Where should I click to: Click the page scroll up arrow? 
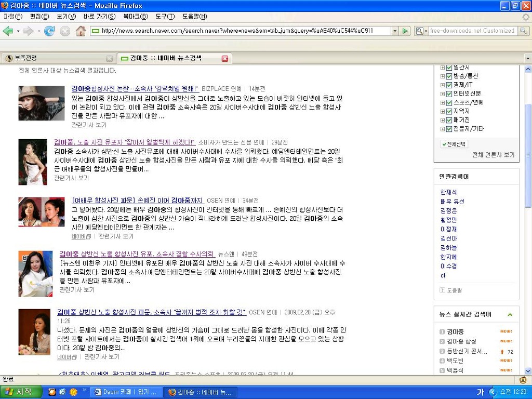(x=528, y=69)
